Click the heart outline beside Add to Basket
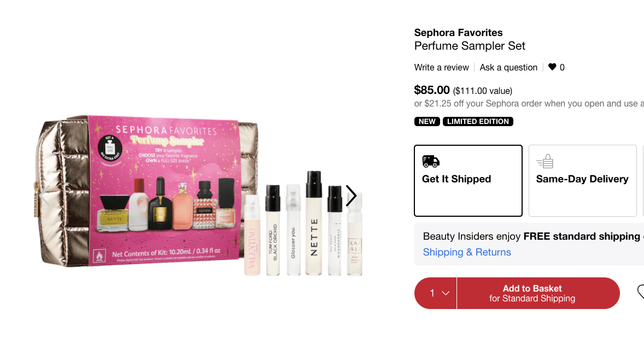 pyautogui.click(x=641, y=292)
